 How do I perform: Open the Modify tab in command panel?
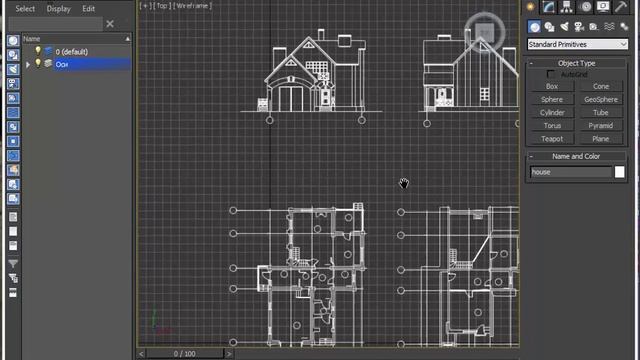coord(548,7)
